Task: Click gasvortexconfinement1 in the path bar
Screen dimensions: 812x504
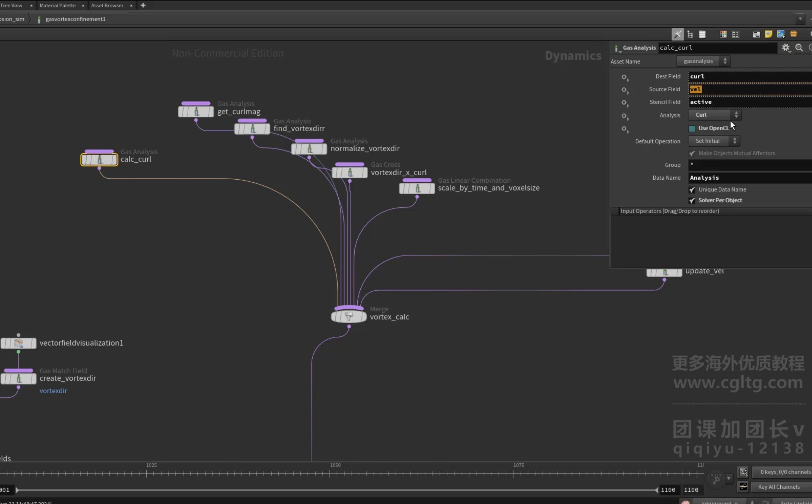Action: (75, 19)
